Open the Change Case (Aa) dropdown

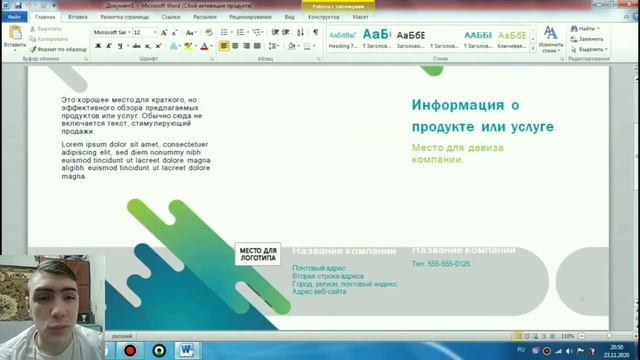click(x=191, y=33)
